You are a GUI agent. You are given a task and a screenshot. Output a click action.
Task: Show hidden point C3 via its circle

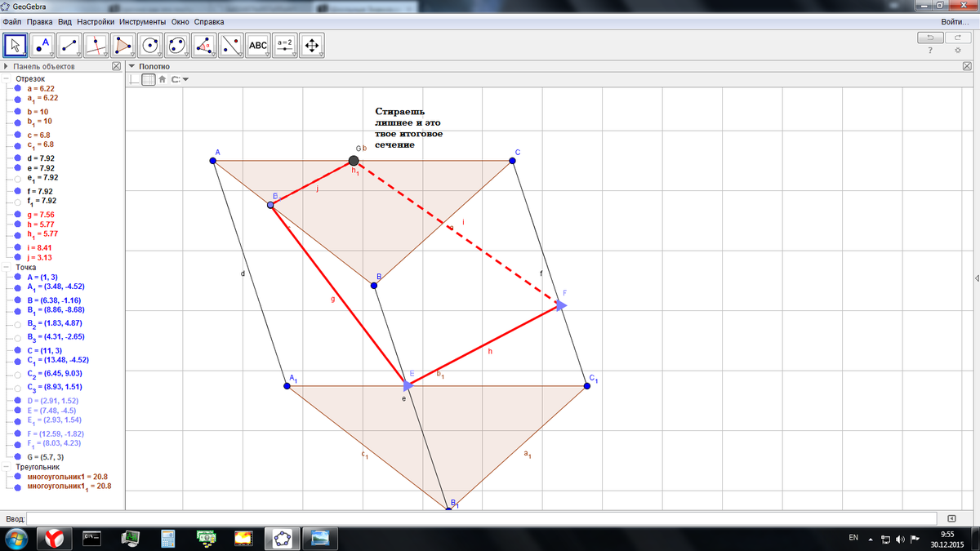point(18,387)
